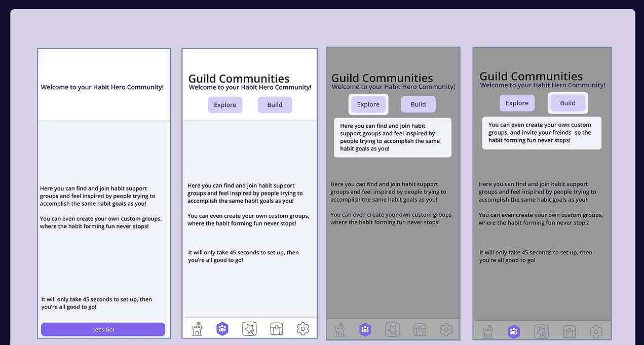Tap the star wand icon on the fourth screen
This screenshot has height=345, width=644.
pos(542,331)
